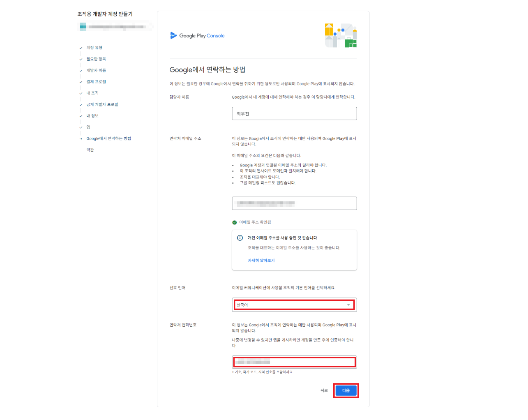Screen dimensions: 528x420
Task: Click the heading Google에서 연락하는 방법
Action: [208, 69]
